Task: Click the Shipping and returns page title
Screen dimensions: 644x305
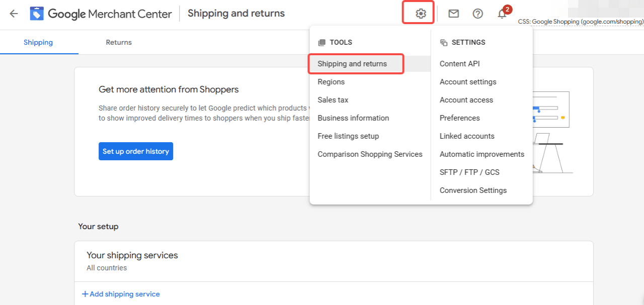Action: (x=236, y=14)
